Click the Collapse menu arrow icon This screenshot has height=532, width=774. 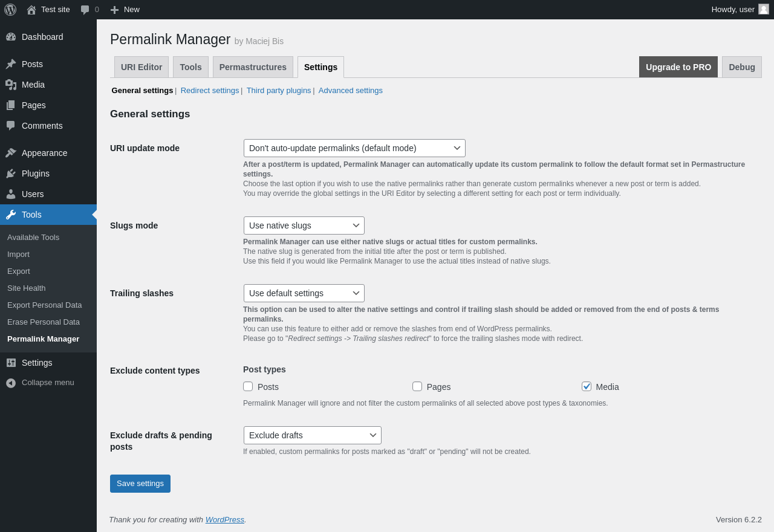coord(11,383)
